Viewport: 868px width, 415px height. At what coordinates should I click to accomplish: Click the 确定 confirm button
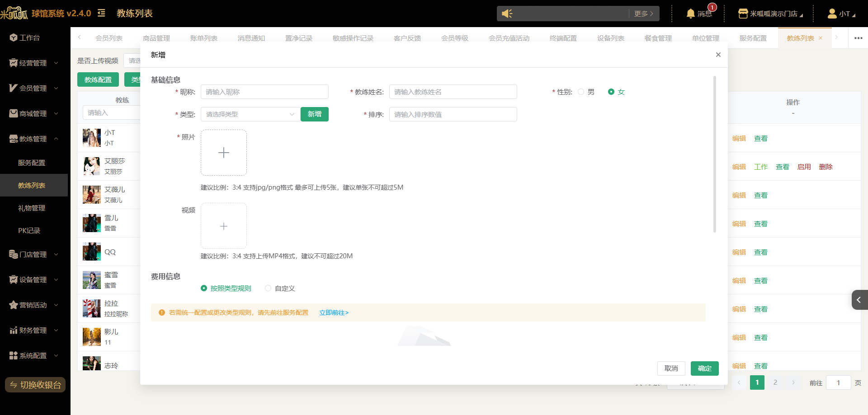tap(705, 368)
